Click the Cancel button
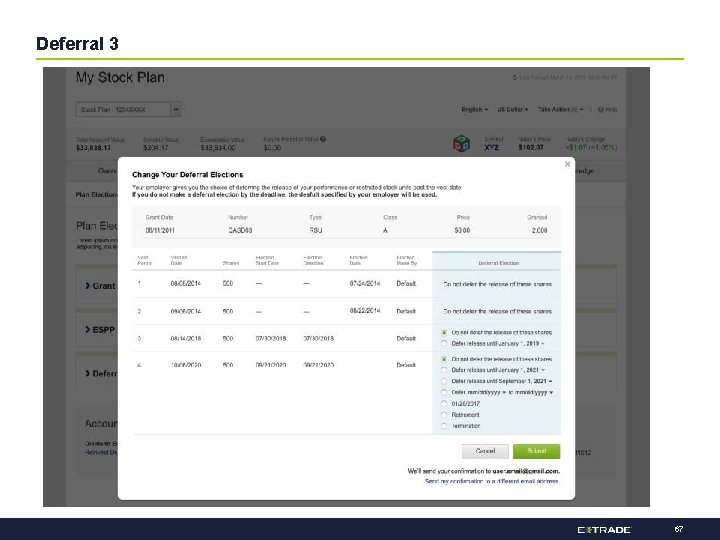 point(485,451)
